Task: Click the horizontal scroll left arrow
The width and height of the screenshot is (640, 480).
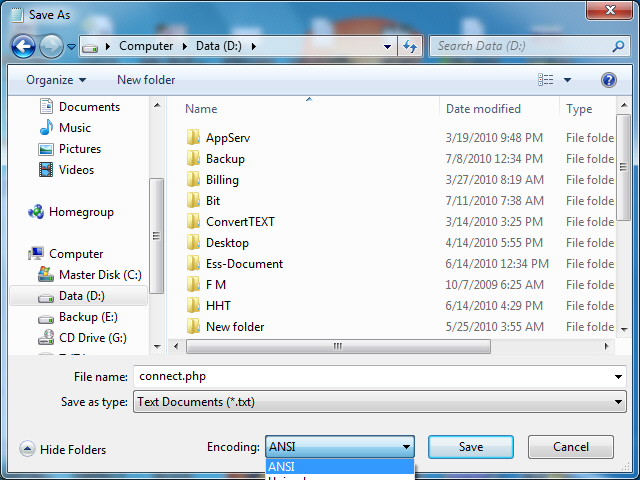Action: 176,347
